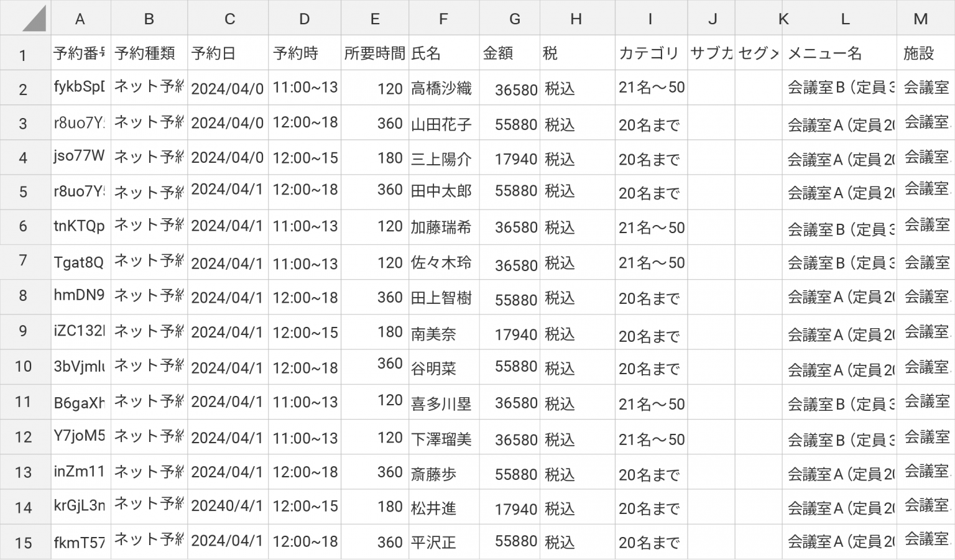The height and width of the screenshot is (560, 955).
Task: Select the cell with name 山田花子
Action: [x=445, y=122]
